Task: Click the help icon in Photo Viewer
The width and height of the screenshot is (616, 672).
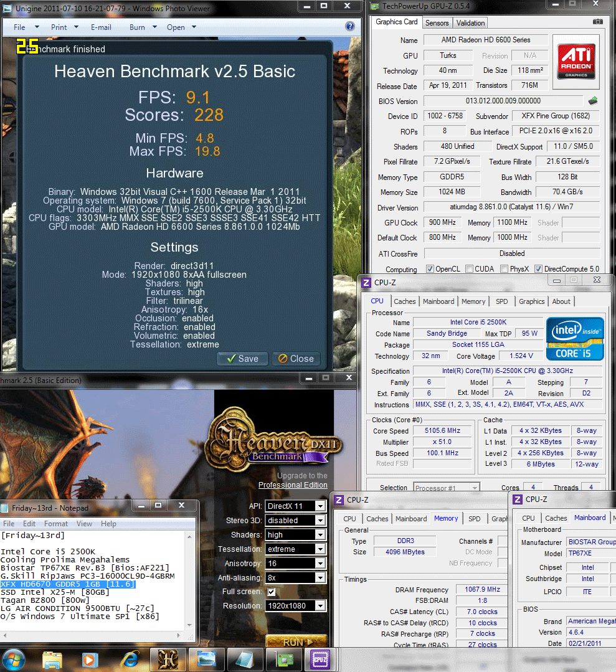Action: click(350, 27)
